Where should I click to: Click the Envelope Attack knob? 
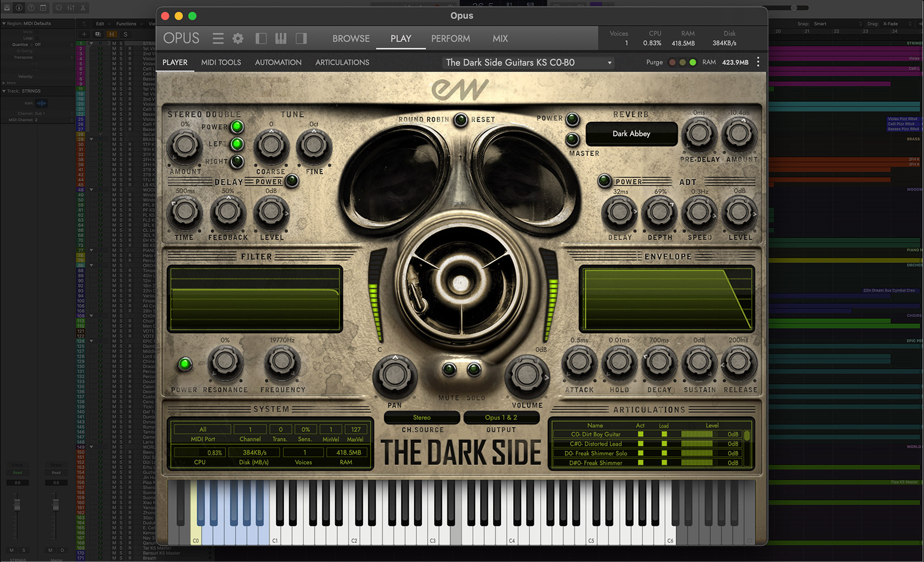click(579, 362)
